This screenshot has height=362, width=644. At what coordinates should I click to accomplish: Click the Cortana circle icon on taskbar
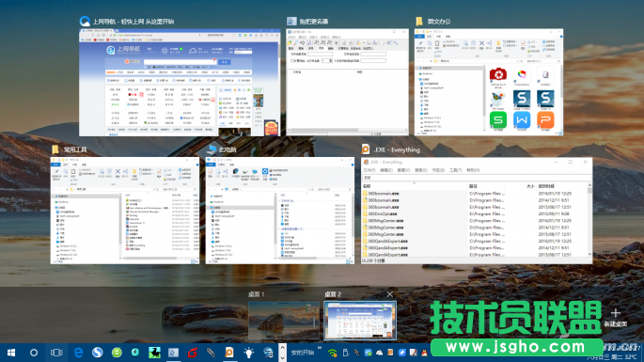34,353
